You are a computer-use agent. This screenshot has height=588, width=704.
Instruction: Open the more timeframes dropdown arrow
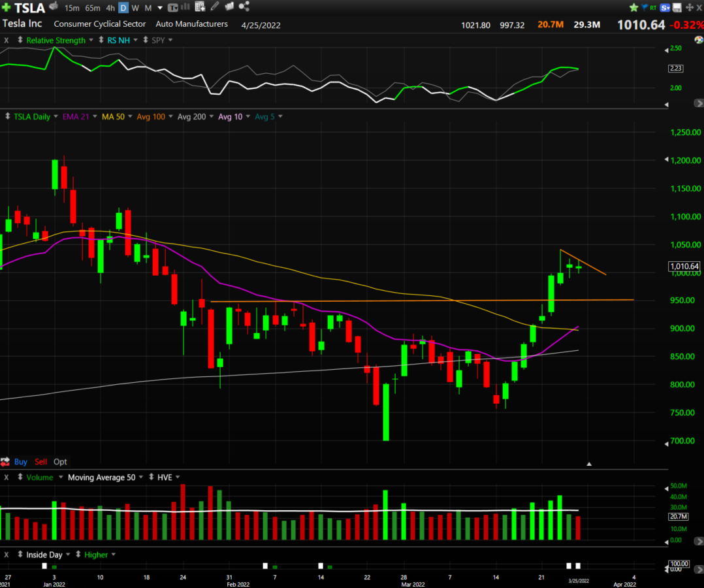click(x=160, y=8)
